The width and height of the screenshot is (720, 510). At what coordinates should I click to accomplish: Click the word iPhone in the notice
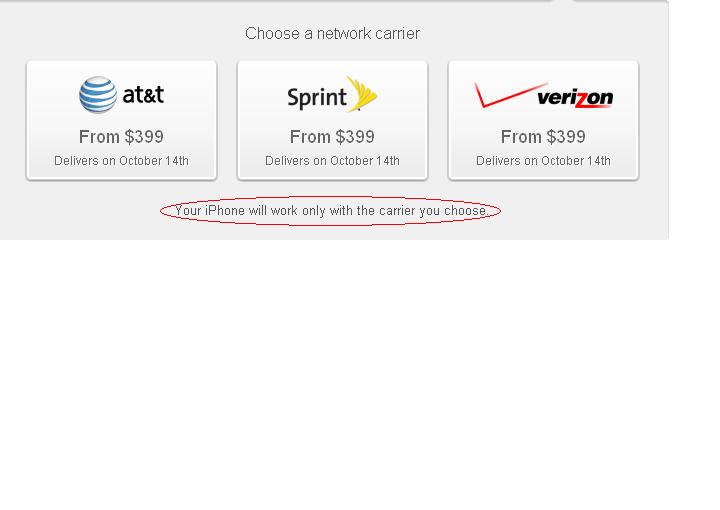[x=225, y=211]
